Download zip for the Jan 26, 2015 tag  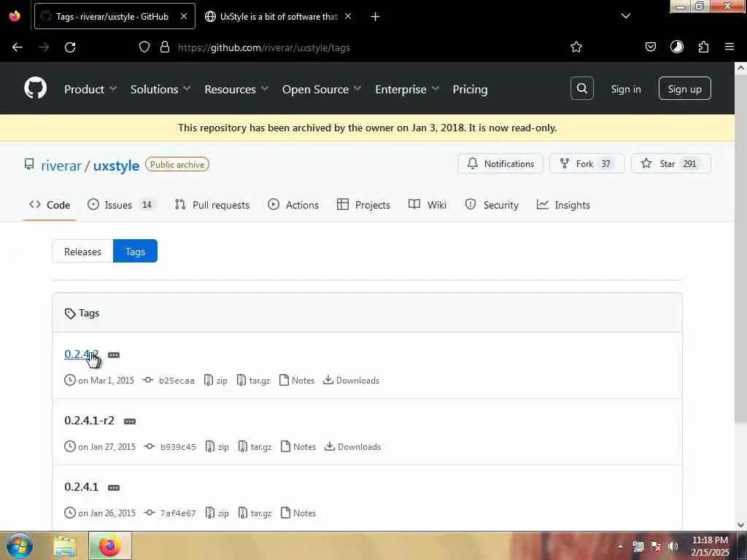point(217,513)
